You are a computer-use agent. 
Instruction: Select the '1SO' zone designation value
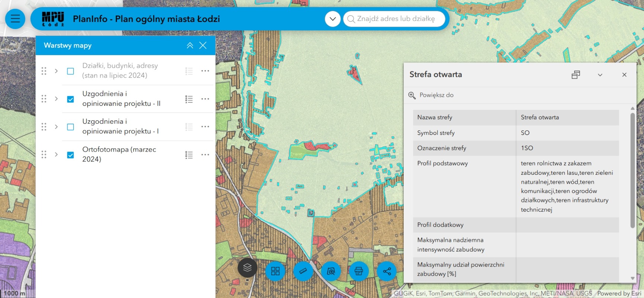click(527, 148)
